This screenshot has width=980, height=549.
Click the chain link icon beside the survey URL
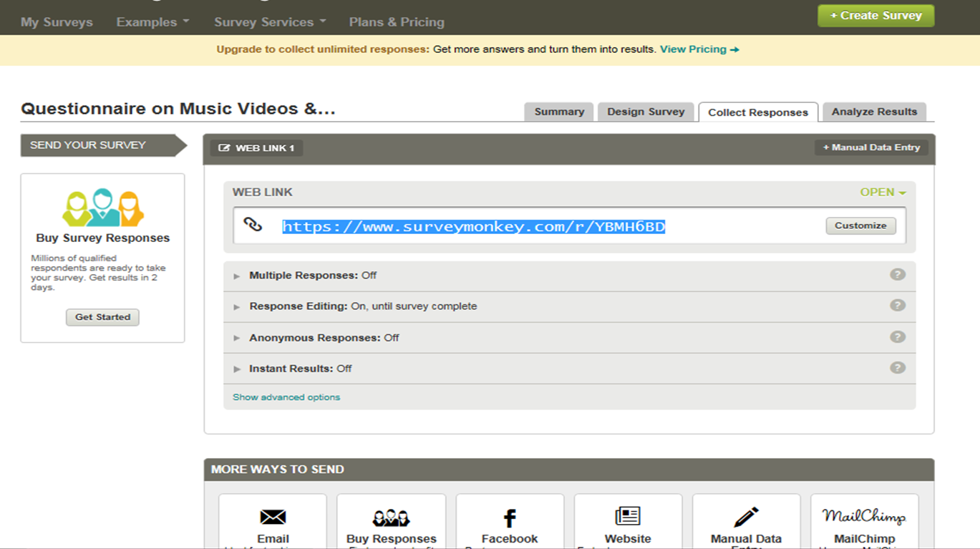(x=253, y=225)
